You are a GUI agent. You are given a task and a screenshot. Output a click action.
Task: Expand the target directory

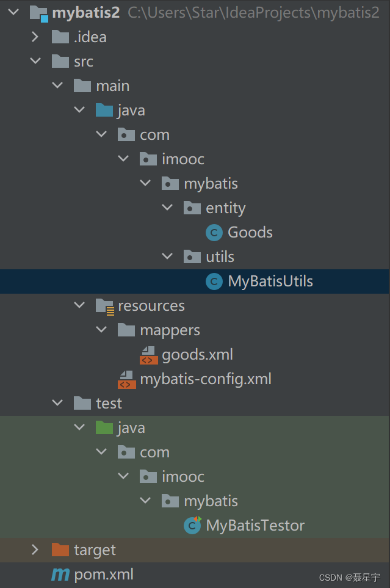35,550
